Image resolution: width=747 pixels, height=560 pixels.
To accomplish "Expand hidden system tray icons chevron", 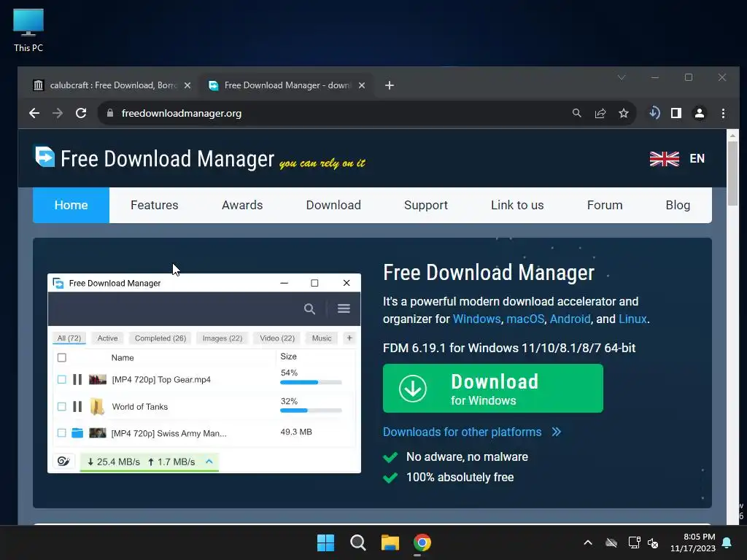I will 588,542.
